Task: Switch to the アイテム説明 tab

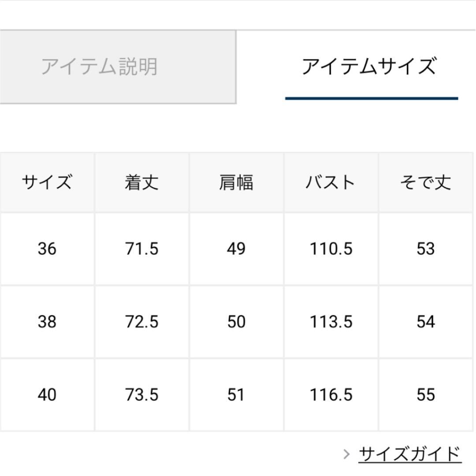Action: coord(100,67)
